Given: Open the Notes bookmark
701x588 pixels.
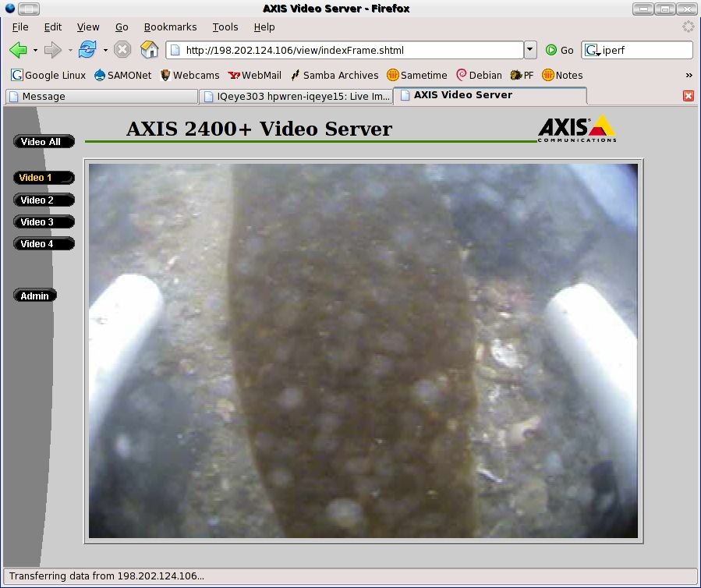Looking at the screenshot, I should 562,75.
